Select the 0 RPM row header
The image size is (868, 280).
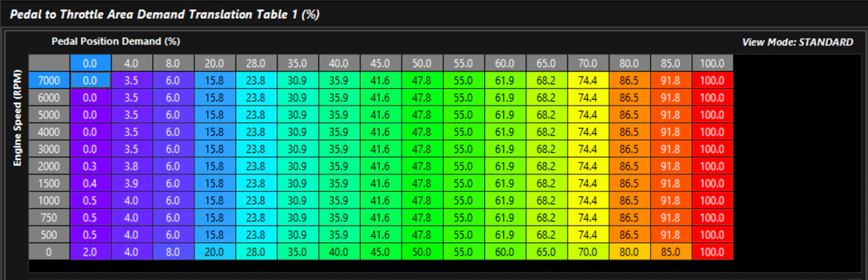[x=49, y=251]
